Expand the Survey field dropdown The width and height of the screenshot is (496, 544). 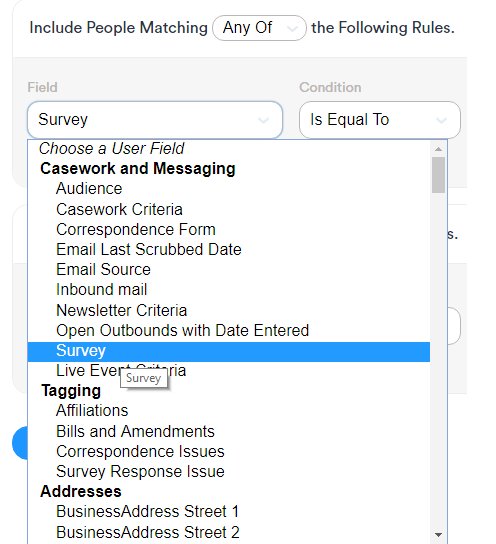coord(155,120)
